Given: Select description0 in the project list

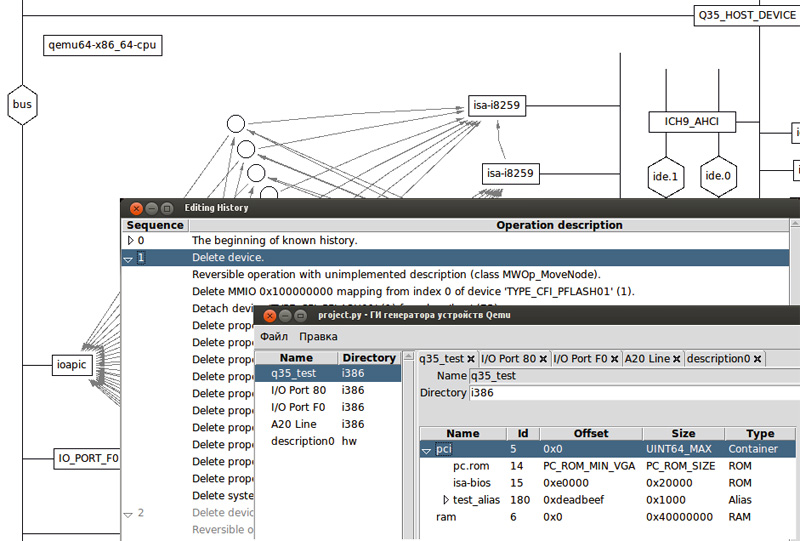Looking at the screenshot, I should (x=300, y=441).
